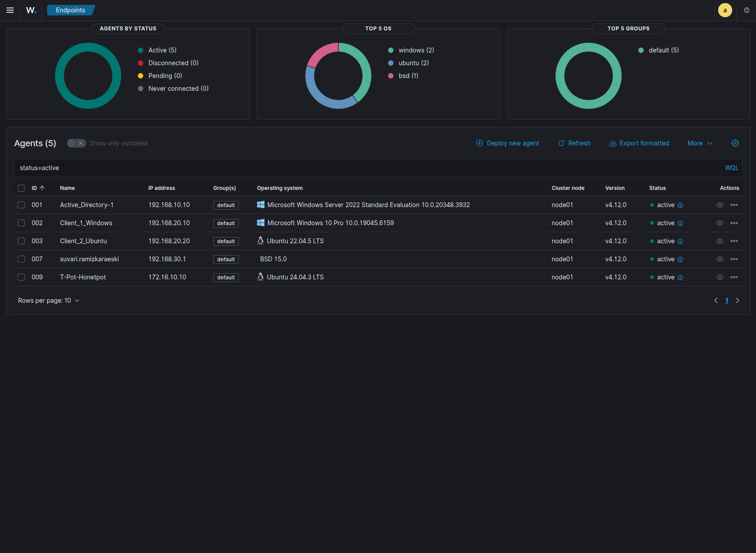This screenshot has height=553, width=756.
Task: Click the user avatar icon
Action: [725, 10]
